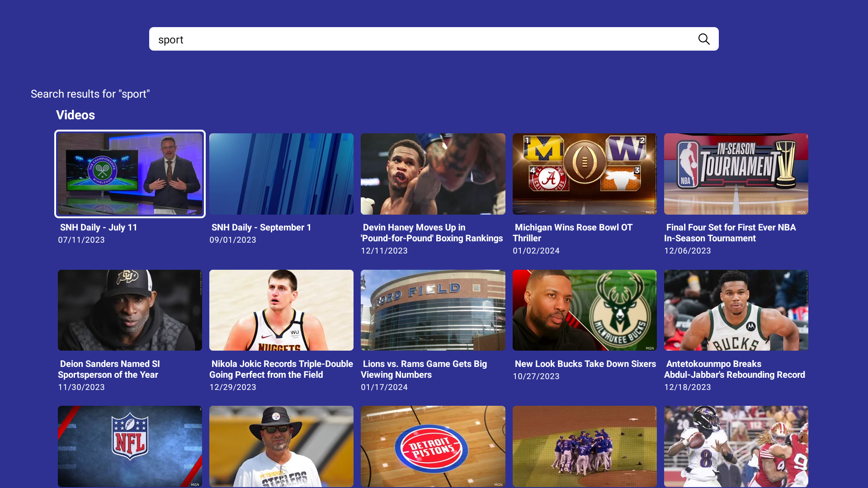This screenshot has width=868, height=488.
Task: Open the NFL logo video thumbnail
Action: coord(130,446)
